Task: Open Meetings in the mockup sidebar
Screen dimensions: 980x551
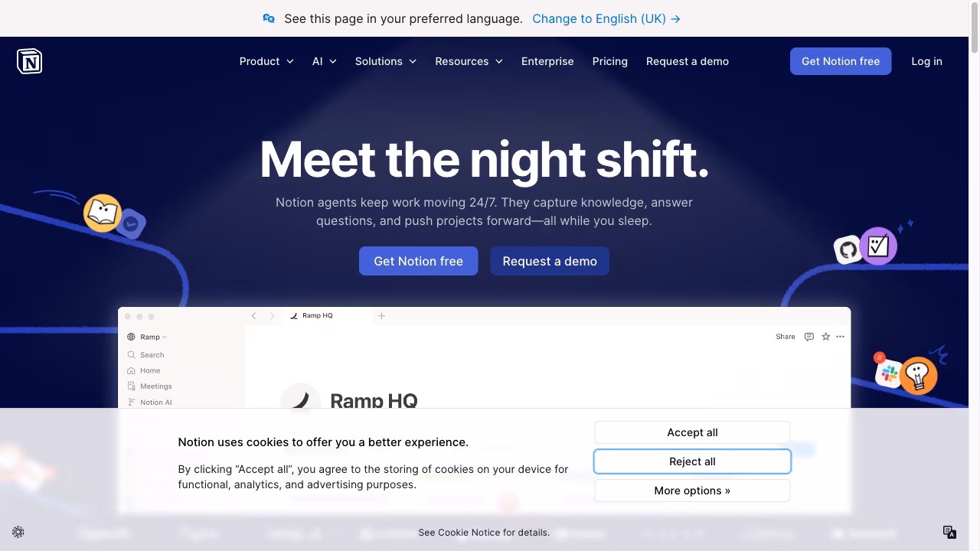Action: 149,386
